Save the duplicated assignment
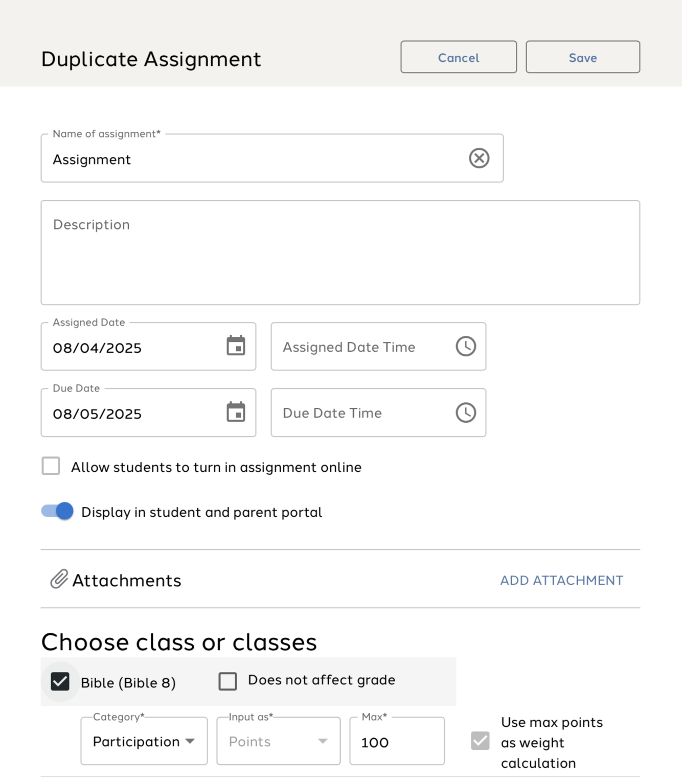682x784 pixels. click(x=583, y=57)
